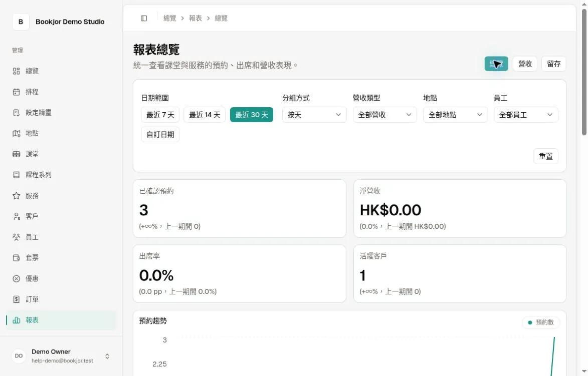Click the 淨營收 value HK$0.00
This screenshot has height=376, width=588.
coord(390,210)
